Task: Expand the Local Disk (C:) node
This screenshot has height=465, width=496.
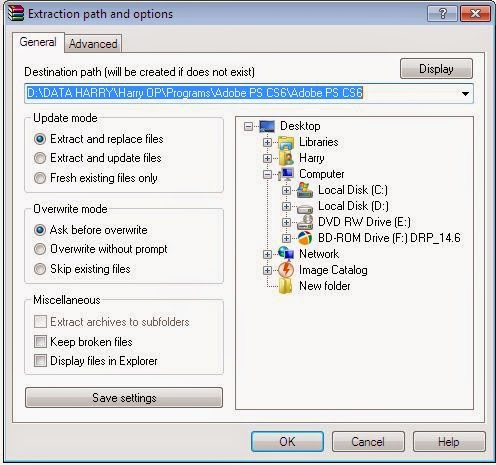Action: tap(286, 190)
